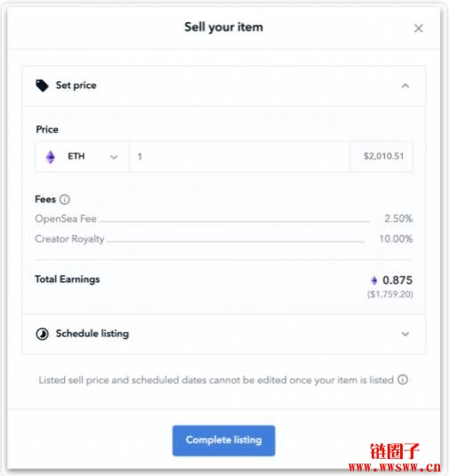Click the price amount input field
The image size is (449, 476).
coord(239,157)
